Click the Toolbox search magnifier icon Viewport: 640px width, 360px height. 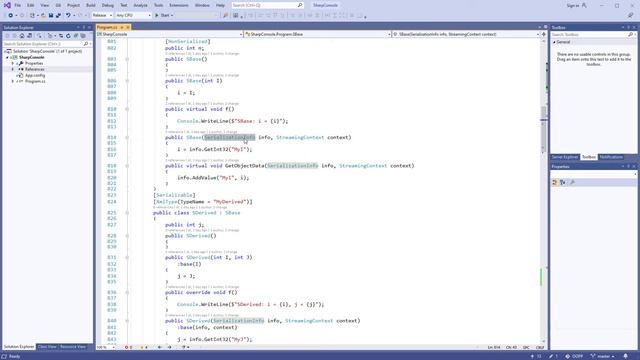[x=631, y=35]
